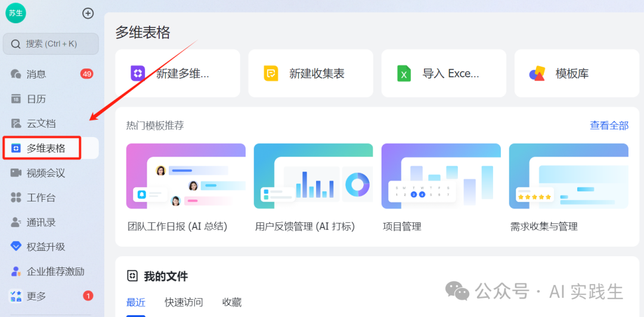Click the 苏生 profile avatar
Image resolution: width=644 pixels, height=317 pixels.
16,13
